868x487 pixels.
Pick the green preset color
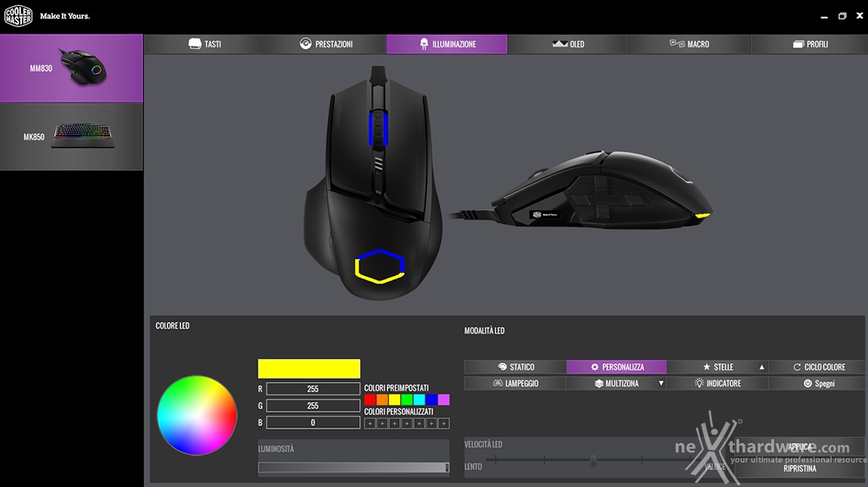point(407,400)
